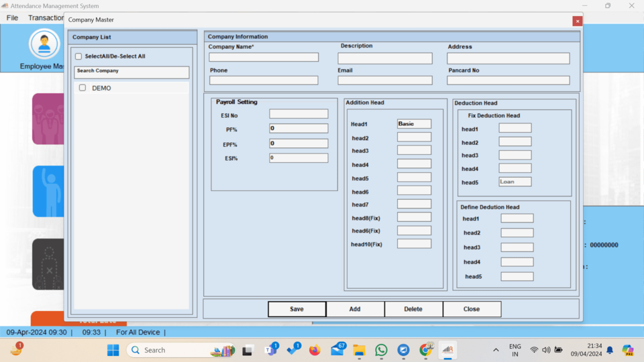Open the Mail app with 67 badge

337,350
